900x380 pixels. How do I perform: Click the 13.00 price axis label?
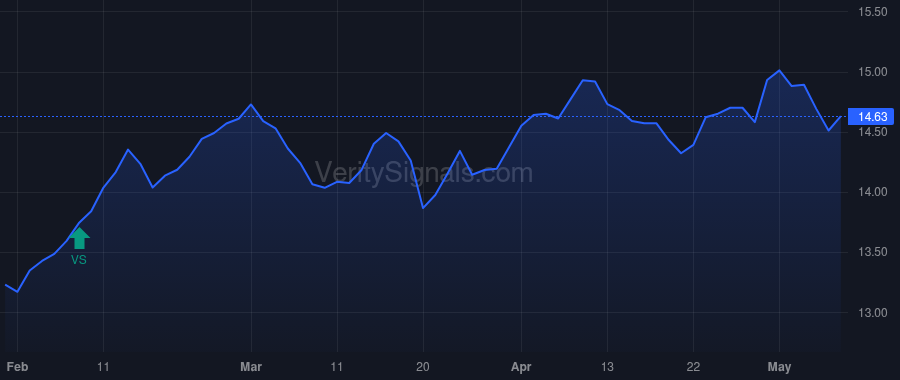click(872, 313)
